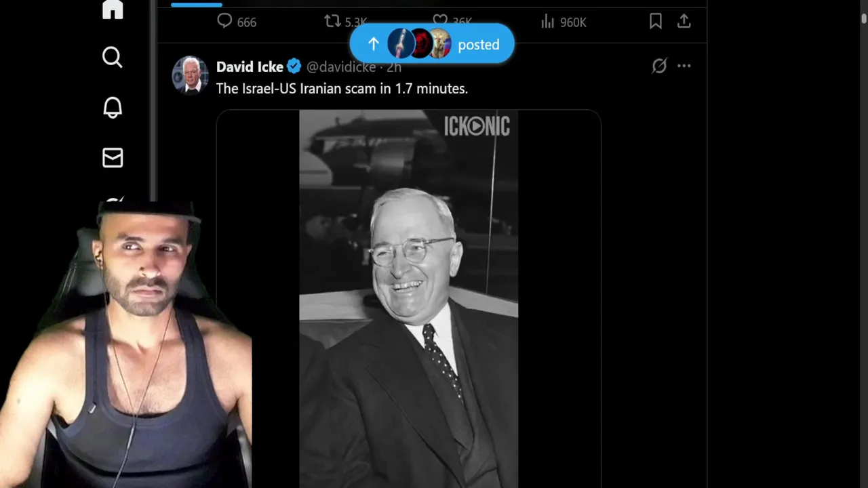Open the three-dot more menu on tweet
868x488 pixels.
coord(684,66)
